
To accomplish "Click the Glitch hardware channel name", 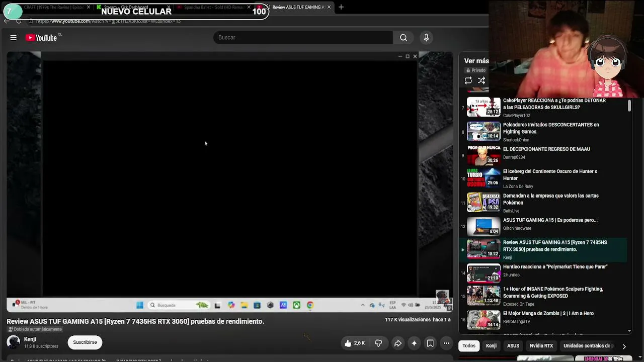I will coord(517,228).
